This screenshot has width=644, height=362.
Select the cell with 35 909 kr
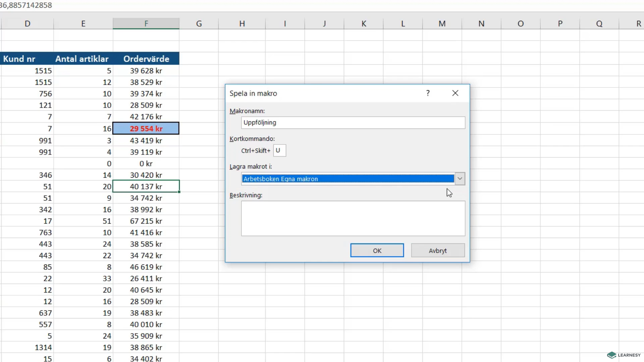pos(146,336)
